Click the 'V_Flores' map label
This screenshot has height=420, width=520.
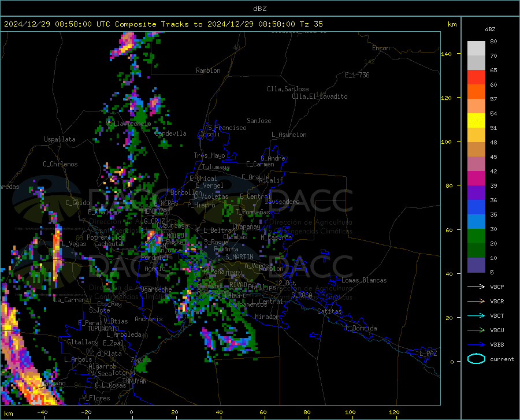96,398
